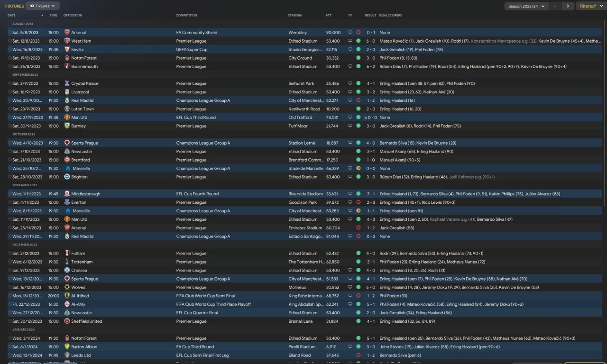Open the Old Trafford stadium link
607x364 pixels.
pyautogui.click(x=300, y=118)
